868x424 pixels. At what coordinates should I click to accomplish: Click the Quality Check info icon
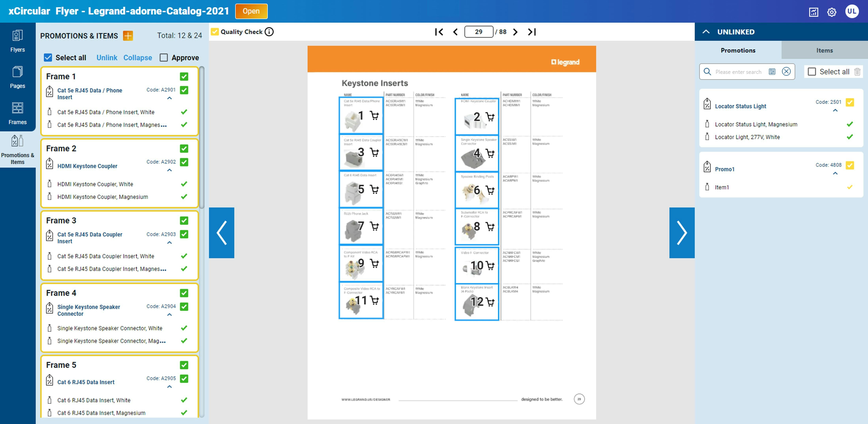[x=269, y=32]
